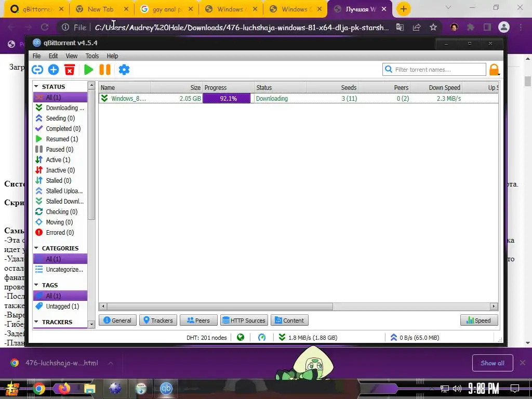Click the green Resume play icon
The image size is (532, 399).
coord(88,70)
